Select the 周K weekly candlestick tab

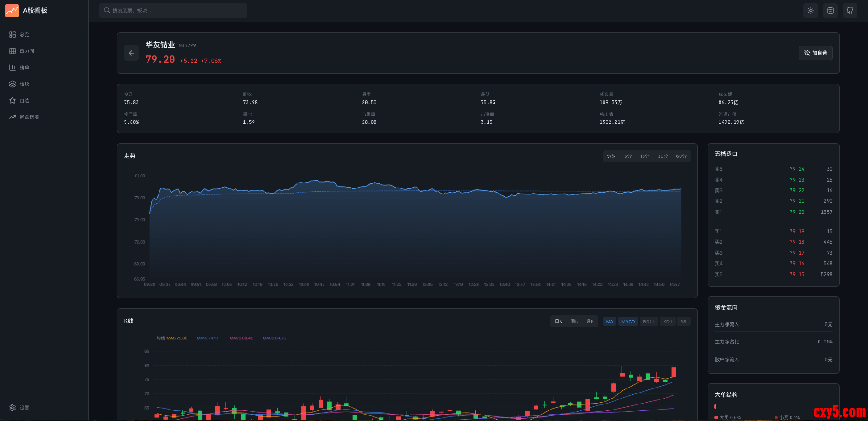pyautogui.click(x=574, y=321)
